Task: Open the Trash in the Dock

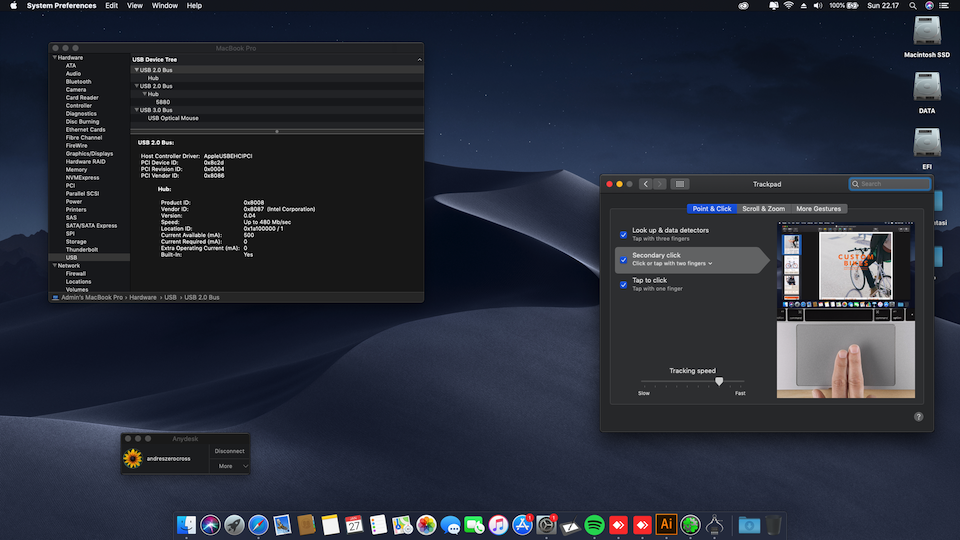Action: click(x=773, y=525)
